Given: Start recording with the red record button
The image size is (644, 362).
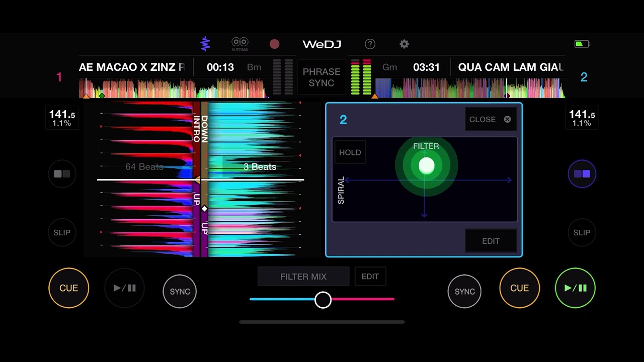Looking at the screenshot, I should [274, 44].
